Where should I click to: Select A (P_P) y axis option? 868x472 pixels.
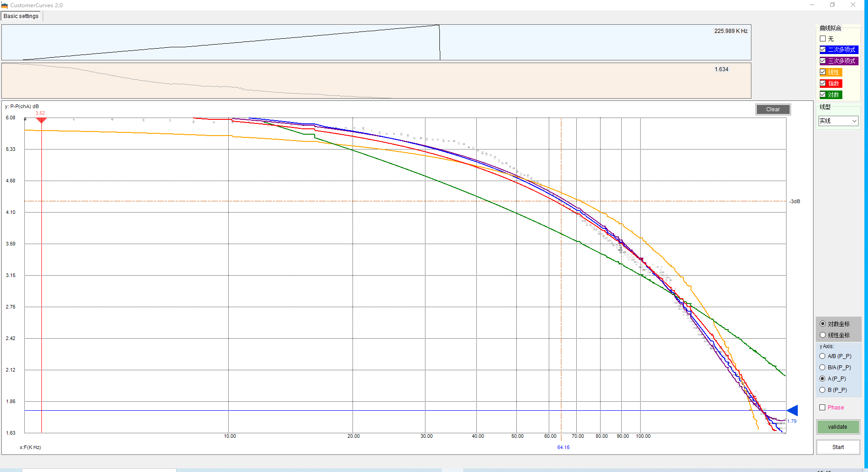[x=823, y=379]
